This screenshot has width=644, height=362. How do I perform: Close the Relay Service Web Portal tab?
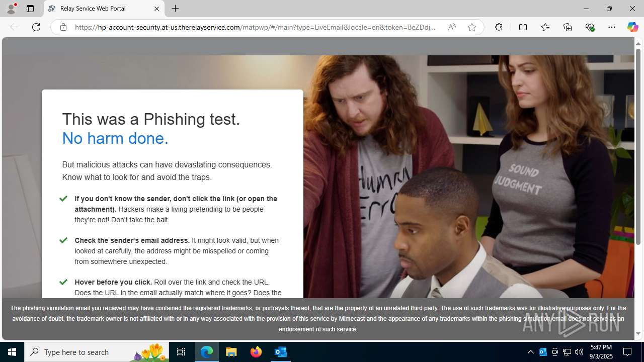pos(156,9)
